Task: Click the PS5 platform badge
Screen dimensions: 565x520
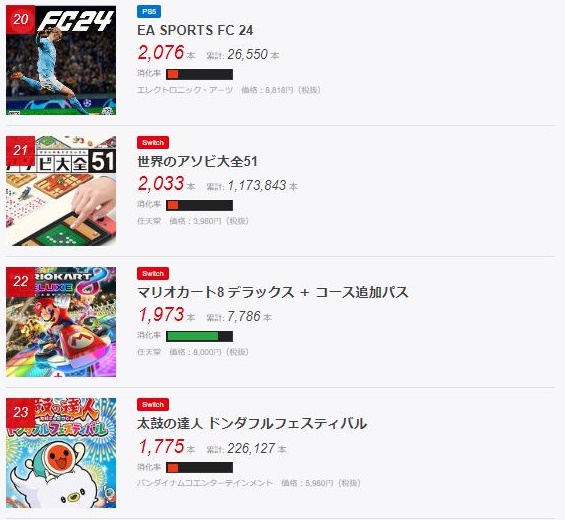Action: click(x=149, y=12)
